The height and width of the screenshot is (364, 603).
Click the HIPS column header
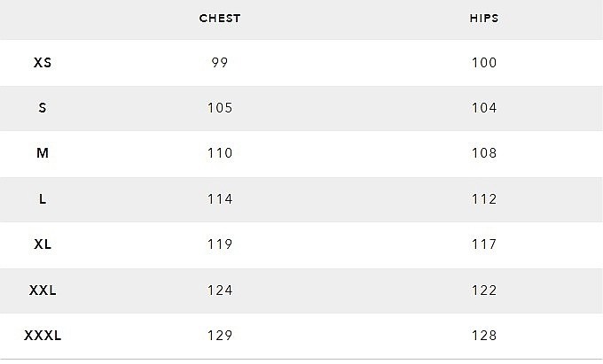[484, 19]
